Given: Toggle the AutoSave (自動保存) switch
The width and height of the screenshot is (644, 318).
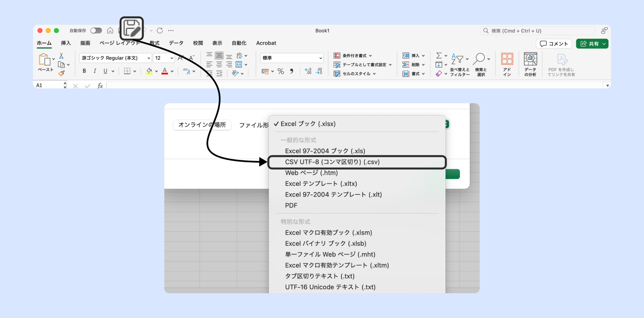Looking at the screenshot, I should 96,31.
